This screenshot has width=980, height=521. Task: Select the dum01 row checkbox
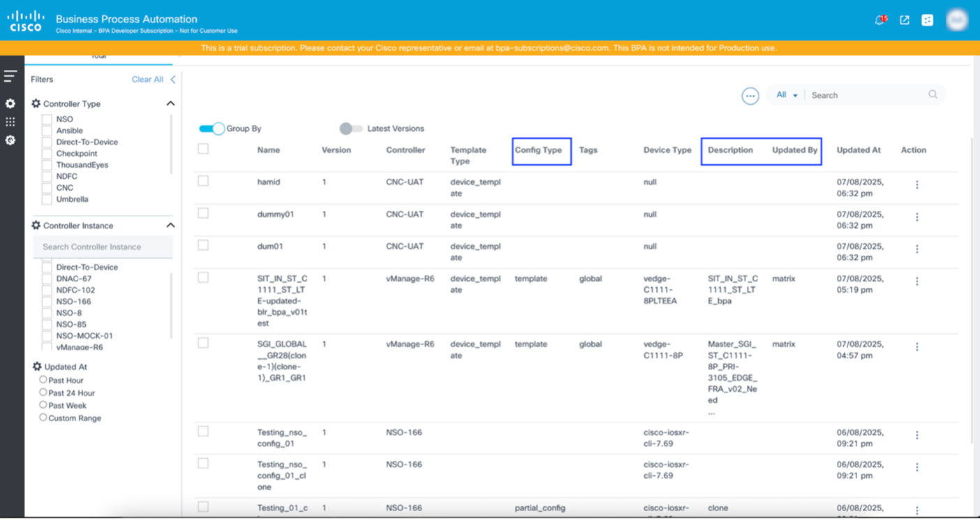[x=203, y=245]
